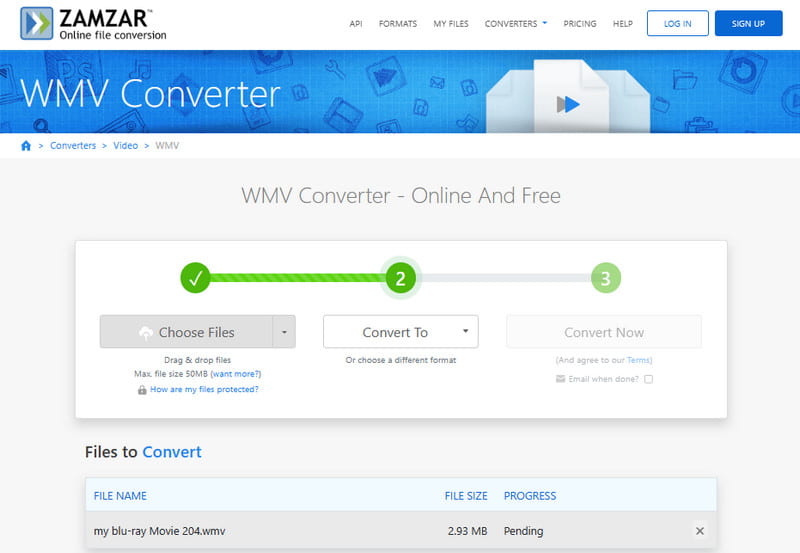Expand the Converters navigation menu
The image size is (800, 553).
coord(515,23)
